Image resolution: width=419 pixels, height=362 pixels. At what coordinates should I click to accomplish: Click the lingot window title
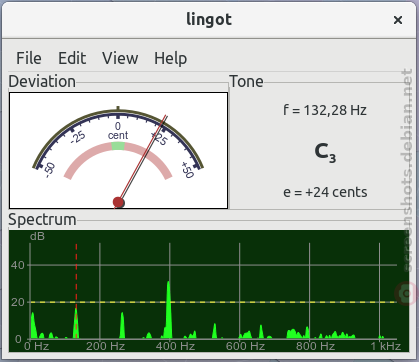coord(209,20)
